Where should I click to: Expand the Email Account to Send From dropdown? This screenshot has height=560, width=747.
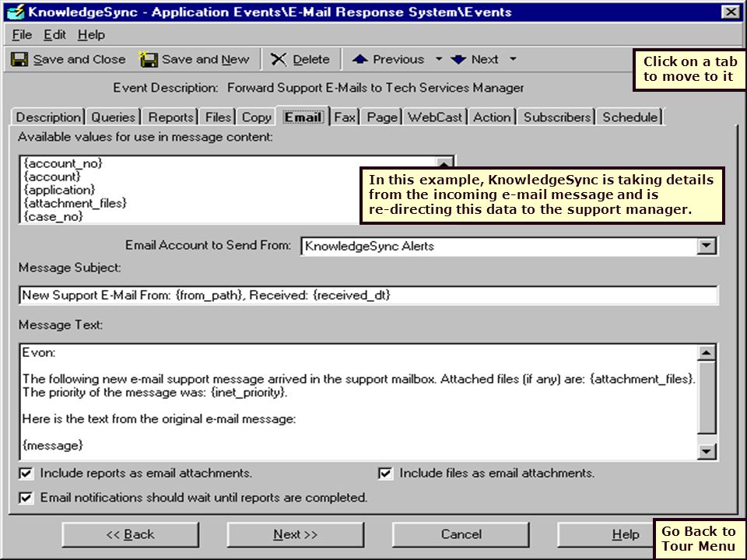coord(706,247)
